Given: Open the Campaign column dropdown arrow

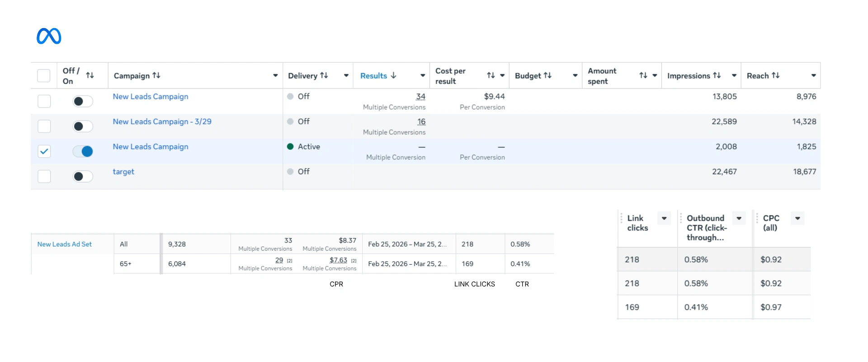Looking at the screenshot, I should pyautogui.click(x=275, y=76).
